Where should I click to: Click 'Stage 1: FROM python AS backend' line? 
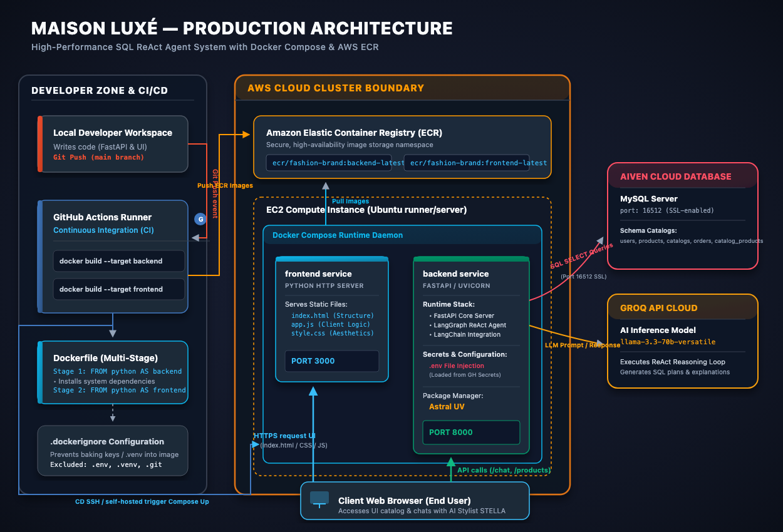coord(118,371)
